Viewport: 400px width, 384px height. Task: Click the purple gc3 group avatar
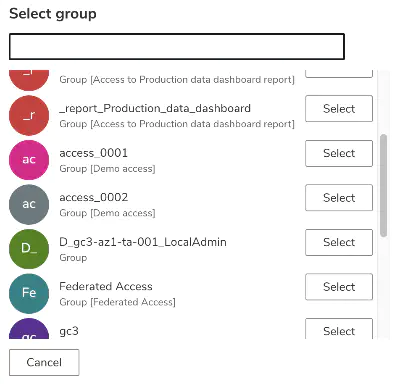[29, 329]
